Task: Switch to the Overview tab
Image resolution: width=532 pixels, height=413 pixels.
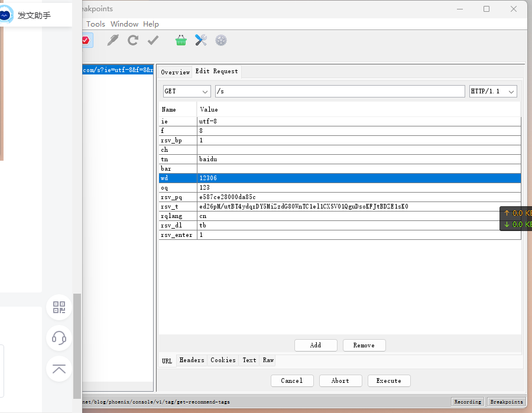Action: [x=175, y=72]
